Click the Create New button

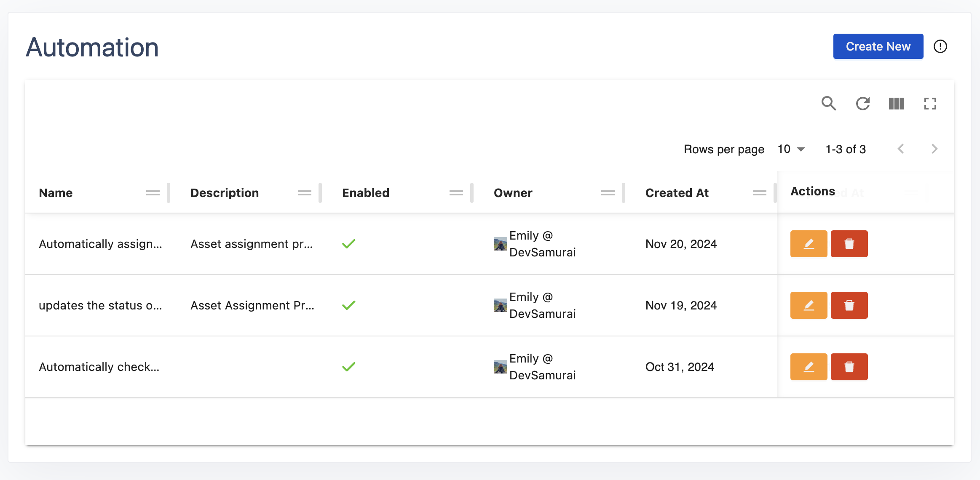[x=878, y=46]
